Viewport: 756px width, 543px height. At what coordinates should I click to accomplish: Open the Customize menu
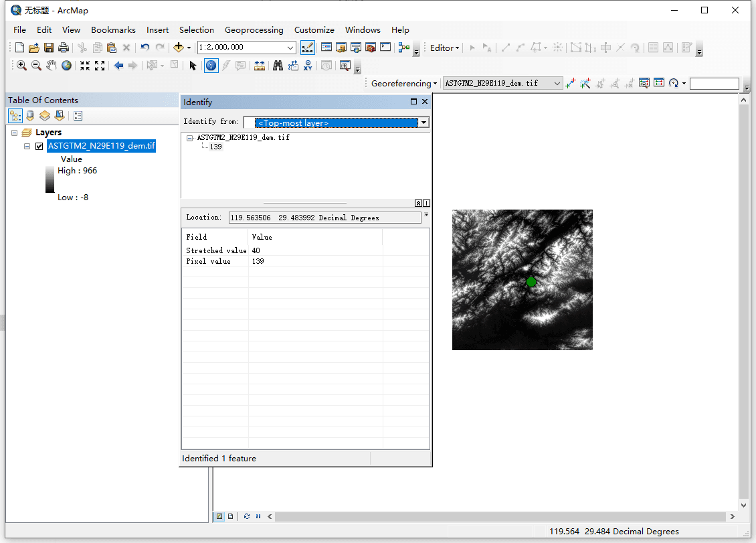click(x=314, y=30)
